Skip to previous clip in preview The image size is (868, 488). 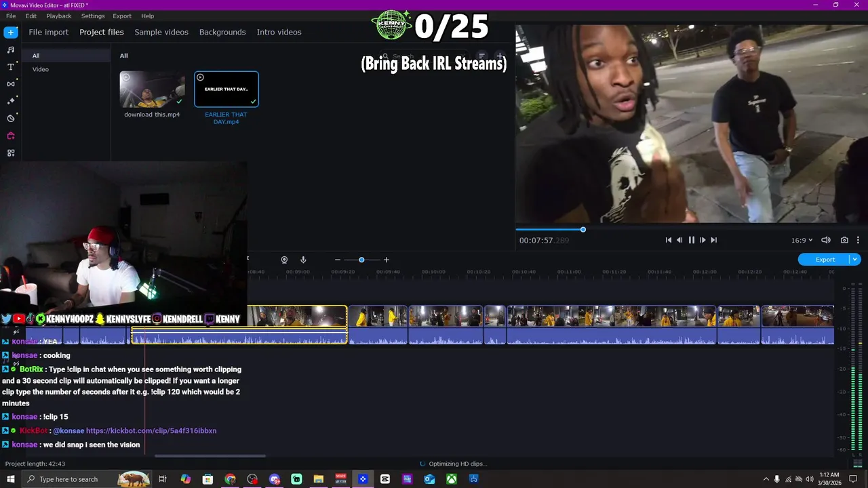668,240
